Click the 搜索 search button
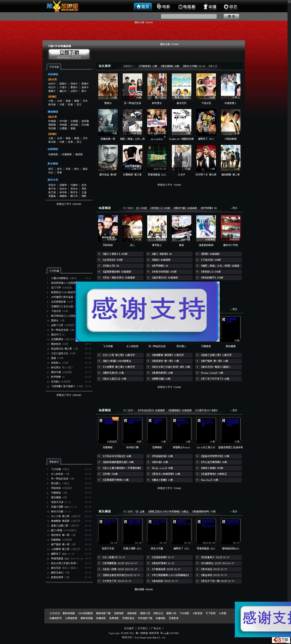 tap(231, 16)
